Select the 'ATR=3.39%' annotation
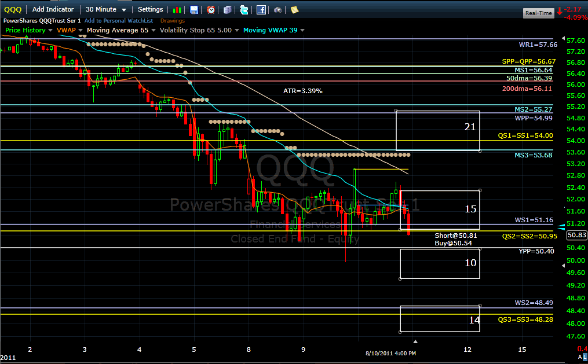 [302, 91]
